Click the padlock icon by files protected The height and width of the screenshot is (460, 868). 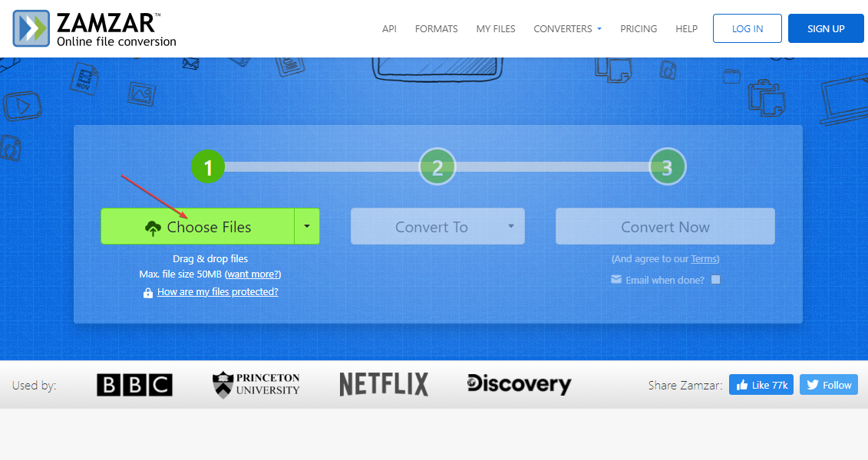point(148,292)
